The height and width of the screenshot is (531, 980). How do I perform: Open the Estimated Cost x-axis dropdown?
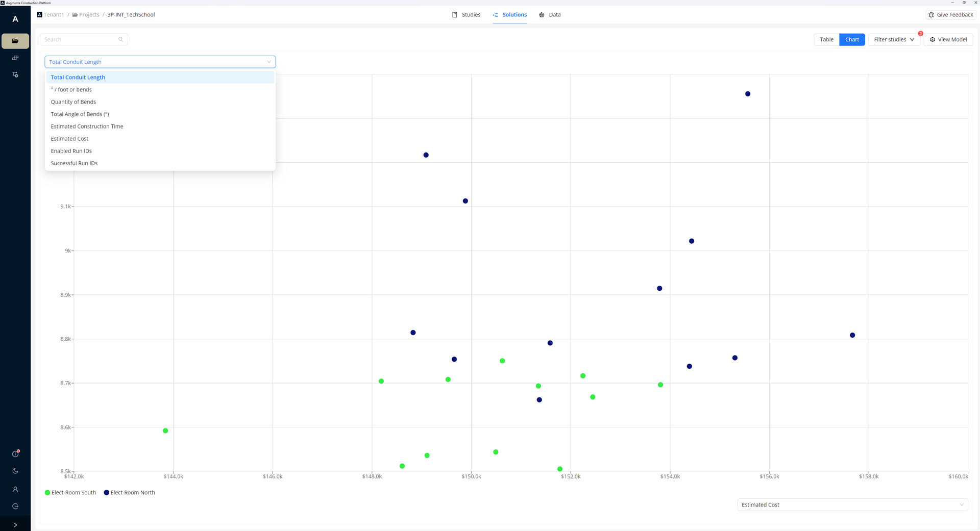click(x=852, y=505)
